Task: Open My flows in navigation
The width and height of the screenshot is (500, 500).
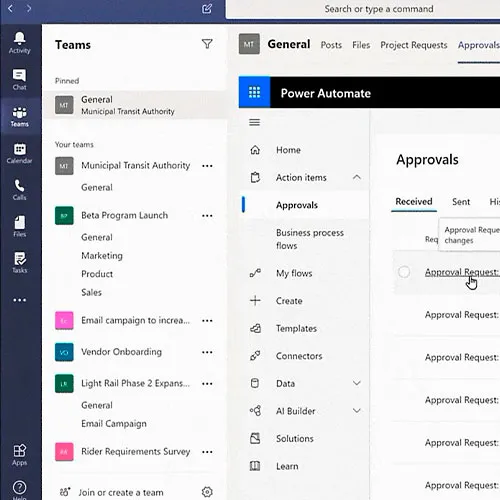Action: click(x=294, y=273)
